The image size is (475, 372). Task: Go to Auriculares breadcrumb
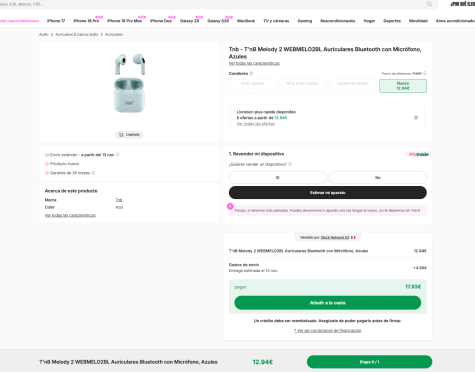point(114,34)
